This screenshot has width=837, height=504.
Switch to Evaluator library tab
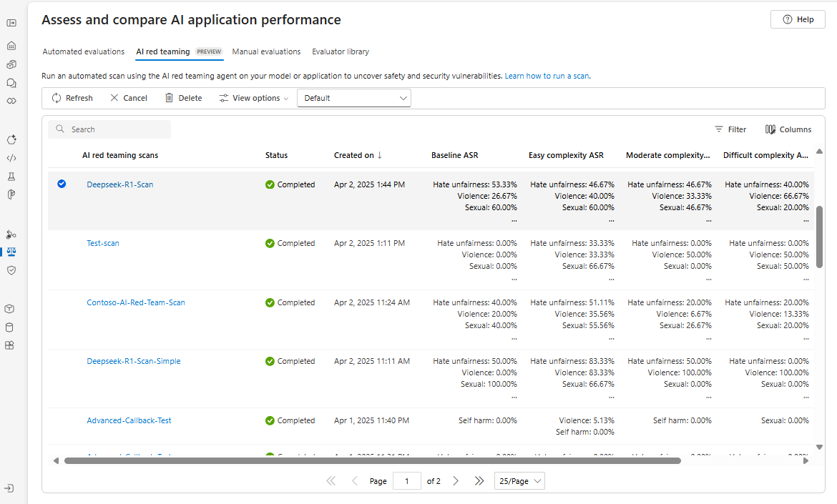click(x=341, y=51)
